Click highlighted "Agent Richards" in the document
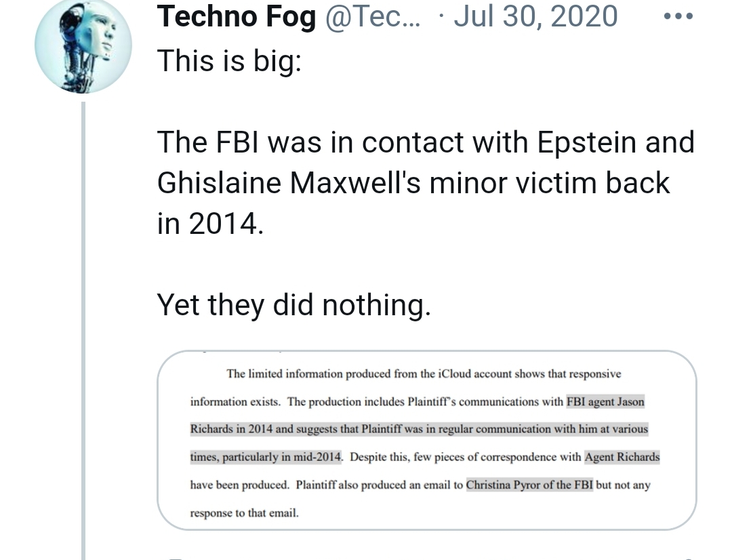732x560 pixels. click(622, 458)
